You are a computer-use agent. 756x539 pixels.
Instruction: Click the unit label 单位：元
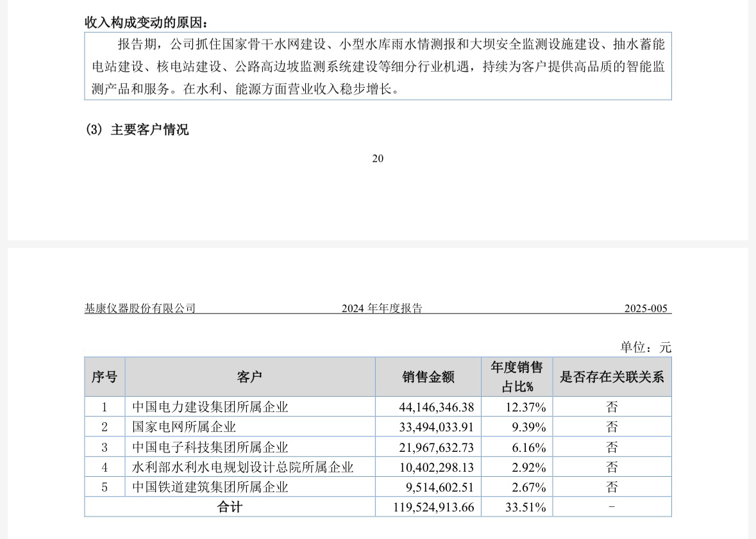point(646,347)
